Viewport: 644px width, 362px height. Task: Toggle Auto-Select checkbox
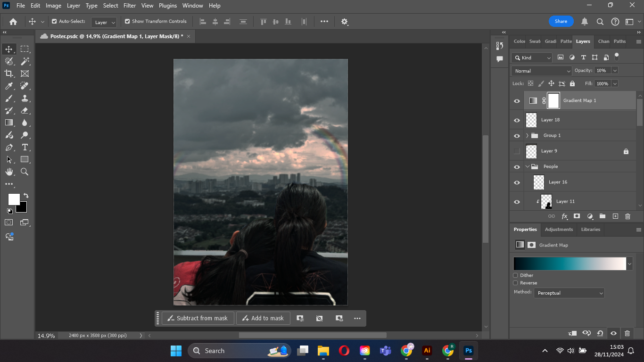(x=54, y=21)
